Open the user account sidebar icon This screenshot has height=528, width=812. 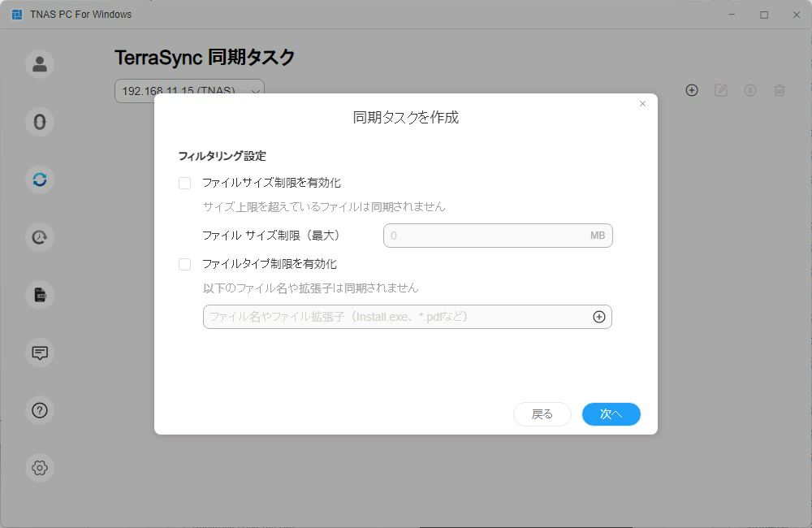tap(40, 64)
